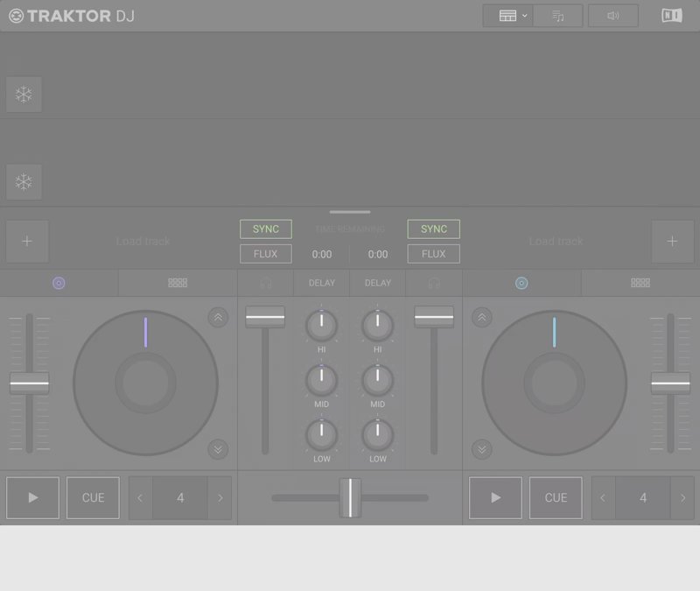Switch to left deck pads grid tab
Viewport: 700px width, 591px height.
178,283
